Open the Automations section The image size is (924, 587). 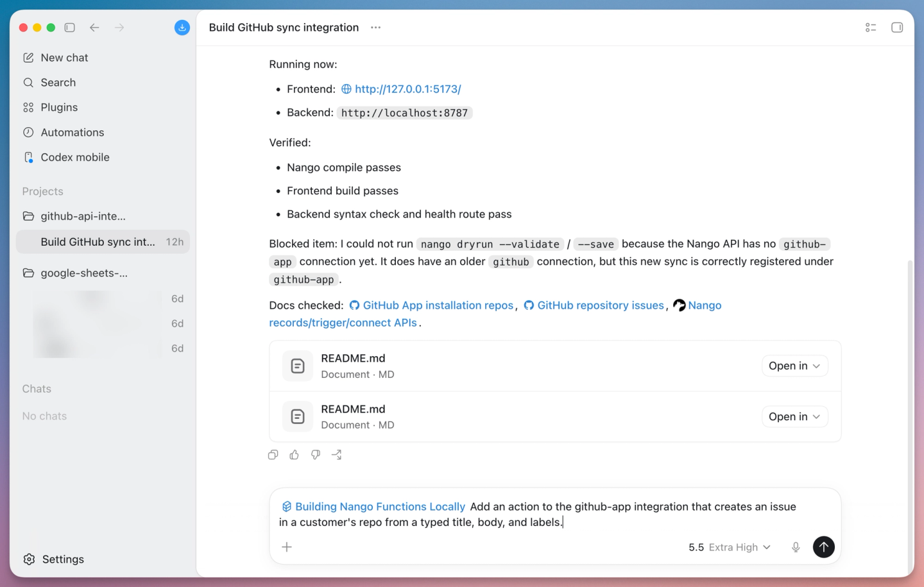pos(103,132)
